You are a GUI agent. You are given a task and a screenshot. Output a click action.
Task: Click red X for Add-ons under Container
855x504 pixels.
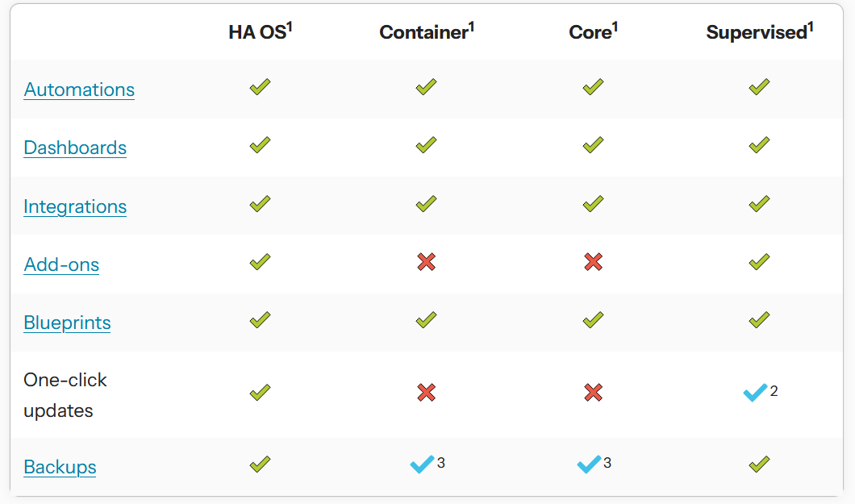click(x=427, y=261)
